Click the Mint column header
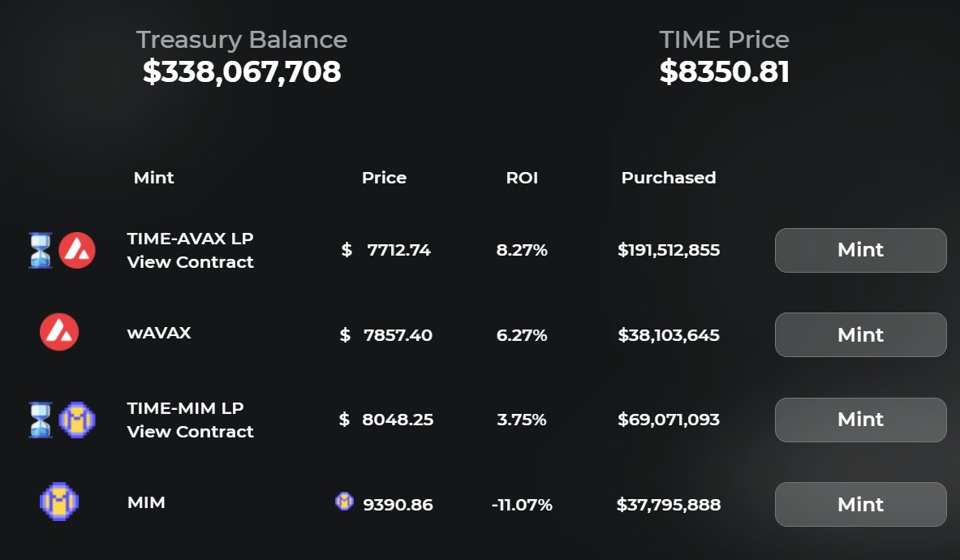This screenshot has width=960, height=560. pos(153,178)
